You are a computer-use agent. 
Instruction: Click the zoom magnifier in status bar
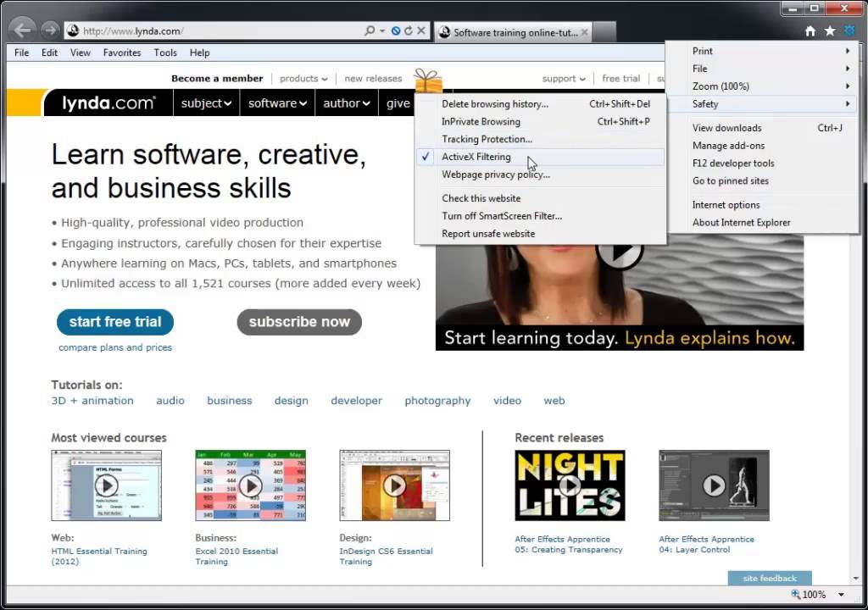tap(796, 594)
